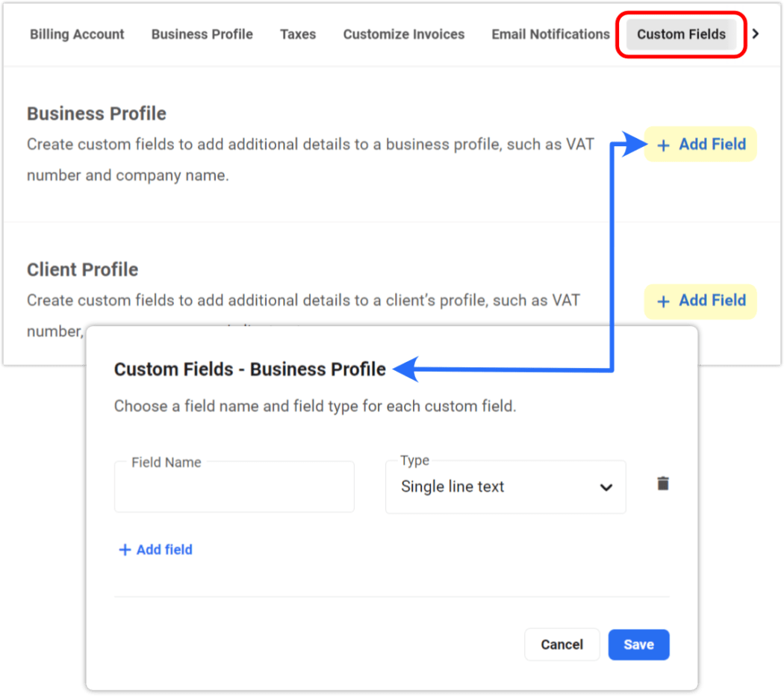Select the Custom Fields tab
The width and height of the screenshot is (784, 697).
680,34
